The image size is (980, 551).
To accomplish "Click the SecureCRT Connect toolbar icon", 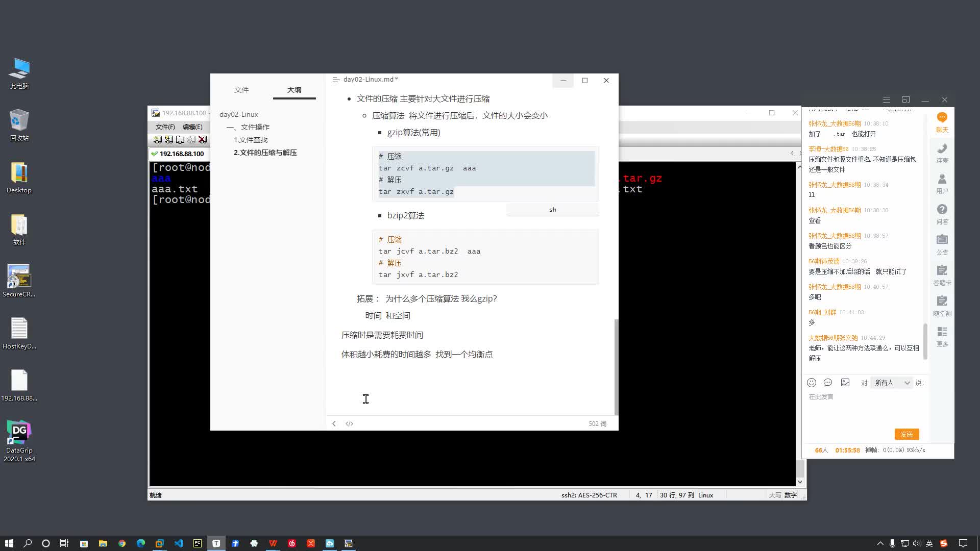I will pyautogui.click(x=158, y=139).
